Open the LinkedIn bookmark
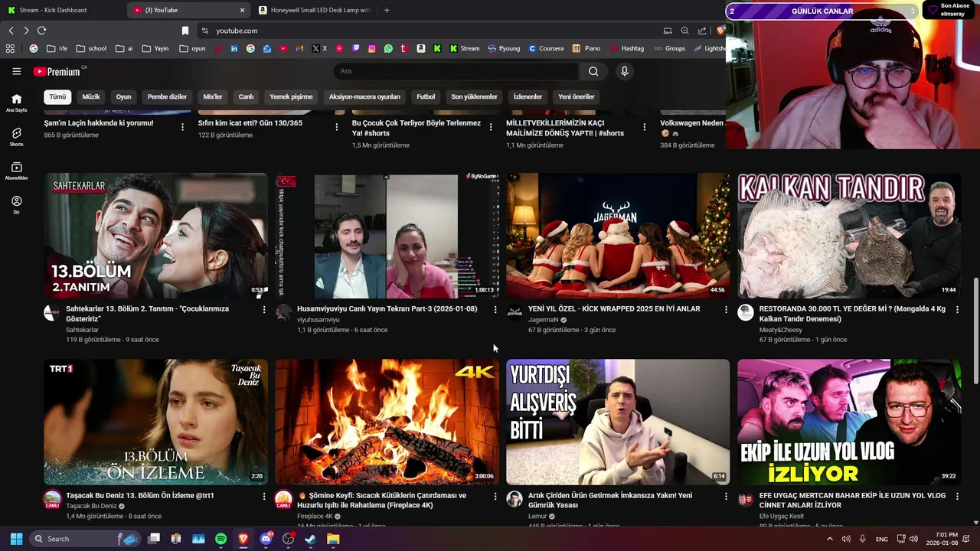This screenshot has width=980, height=551. point(234,48)
